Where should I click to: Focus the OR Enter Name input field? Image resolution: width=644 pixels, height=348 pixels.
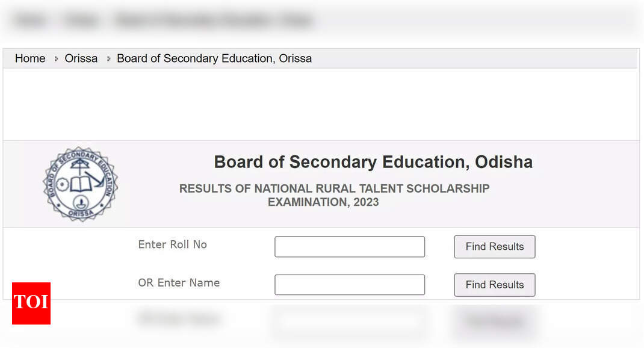click(x=349, y=285)
